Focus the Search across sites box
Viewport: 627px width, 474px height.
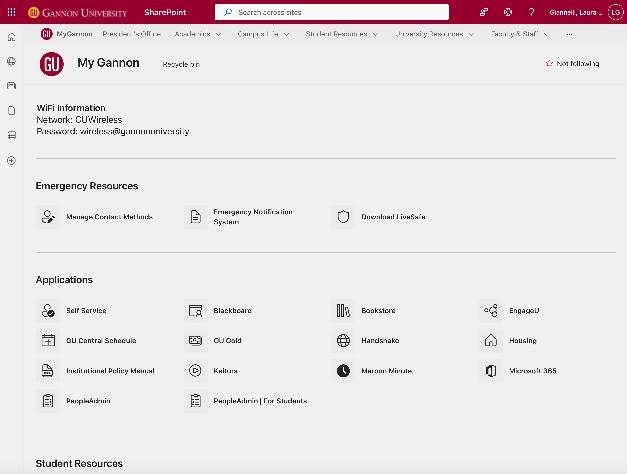tap(332, 12)
